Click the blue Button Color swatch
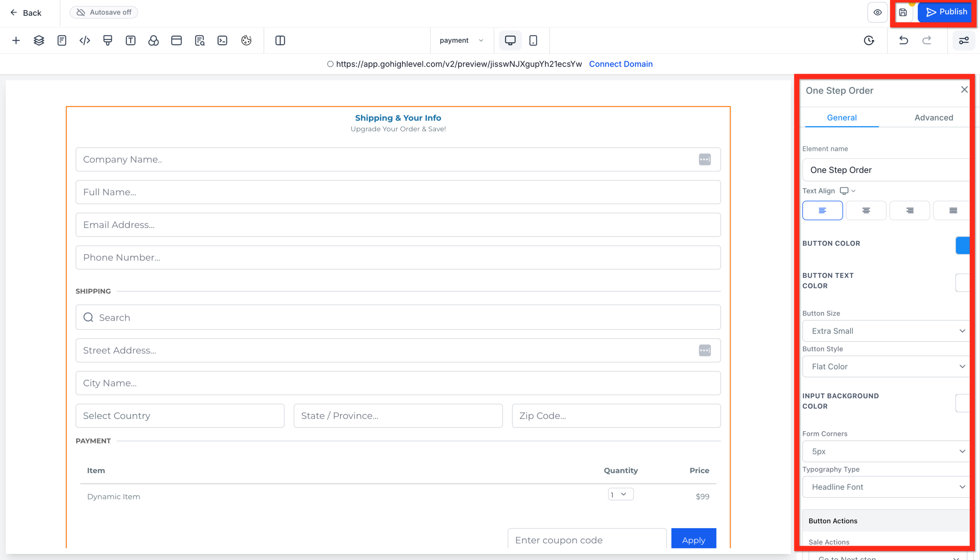This screenshot has width=980, height=560. pyautogui.click(x=964, y=246)
